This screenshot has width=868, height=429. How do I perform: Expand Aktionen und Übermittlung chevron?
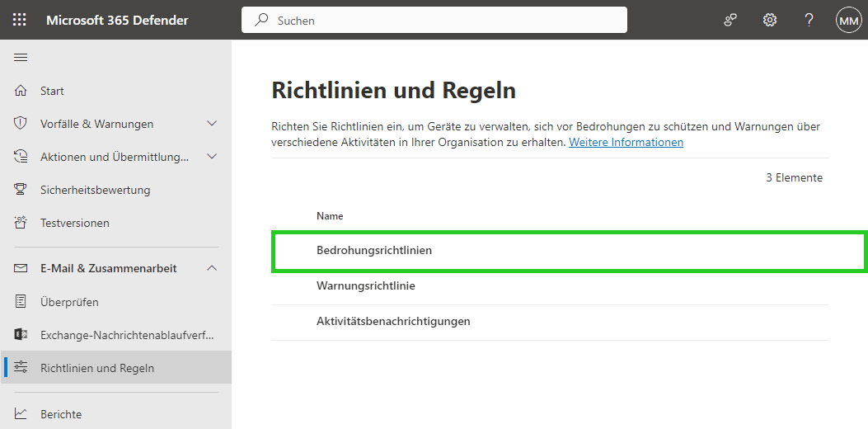click(212, 157)
